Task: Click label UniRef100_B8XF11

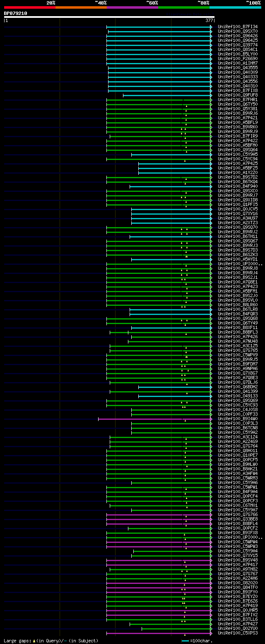Action: point(238,328)
